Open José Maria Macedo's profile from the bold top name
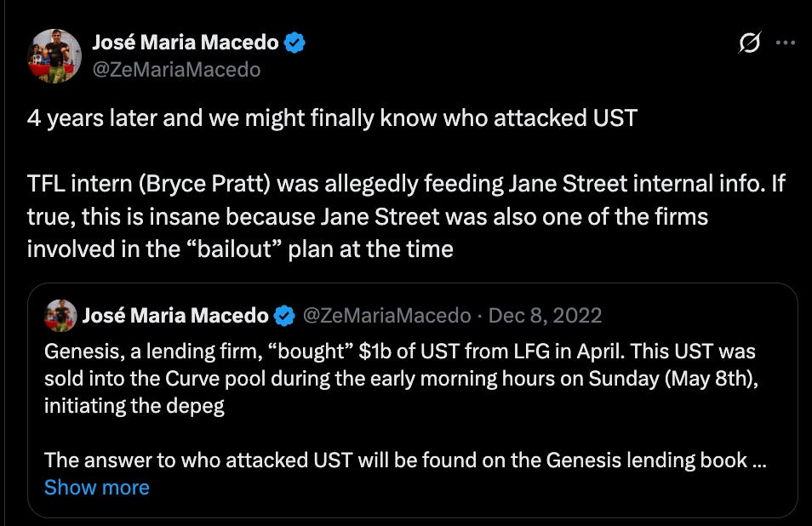 click(186, 43)
